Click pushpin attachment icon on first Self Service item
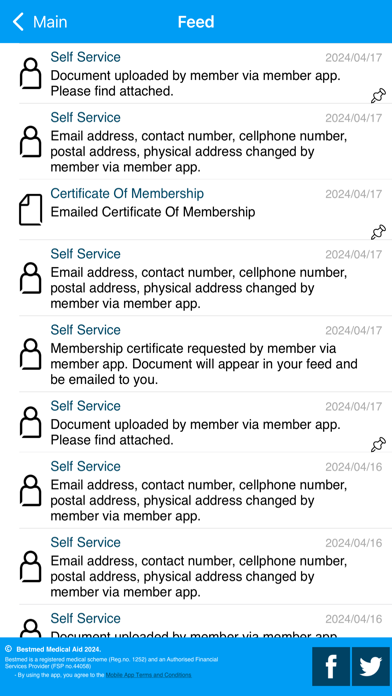 click(x=378, y=95)
